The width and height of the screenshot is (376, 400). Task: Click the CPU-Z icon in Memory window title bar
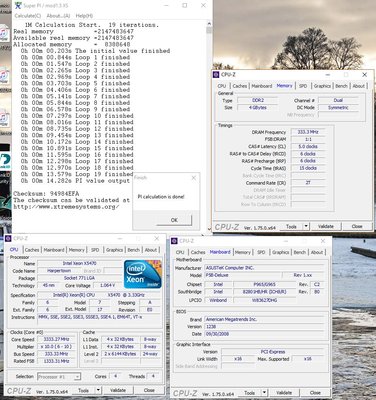tap(216, 75)
